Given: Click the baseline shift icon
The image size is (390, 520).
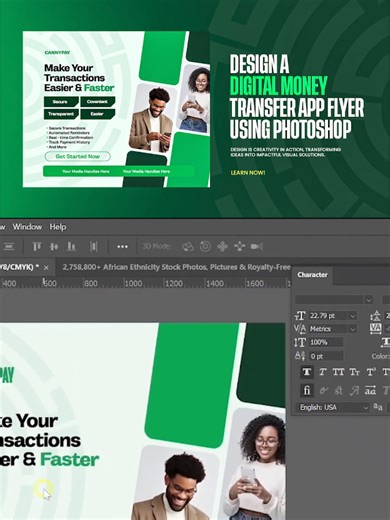Looking at the screenshot, I should click(x=300, y=356).
